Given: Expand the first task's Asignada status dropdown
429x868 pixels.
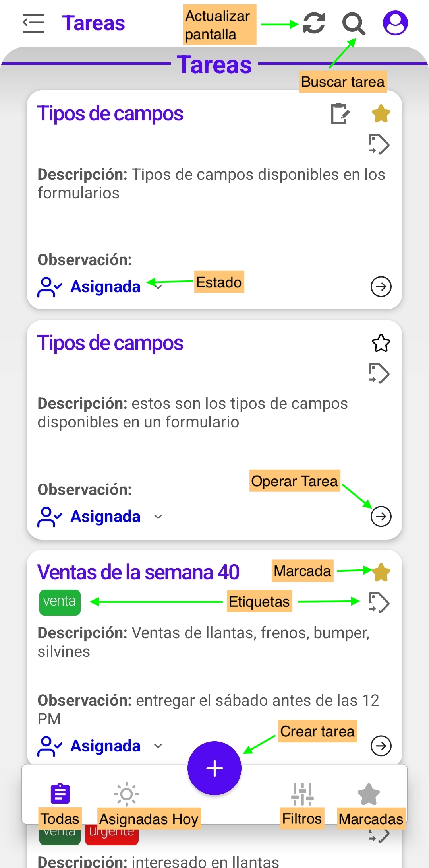Looking at the screenshot, I should [158, 287].
